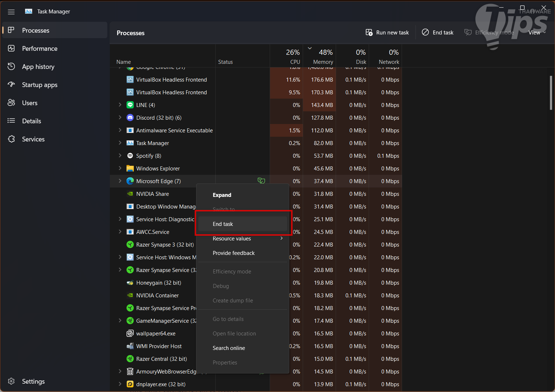
Task: Click the Microsoft Edge icon in process list
Action: pyautogui.click(x=130, y=181)
